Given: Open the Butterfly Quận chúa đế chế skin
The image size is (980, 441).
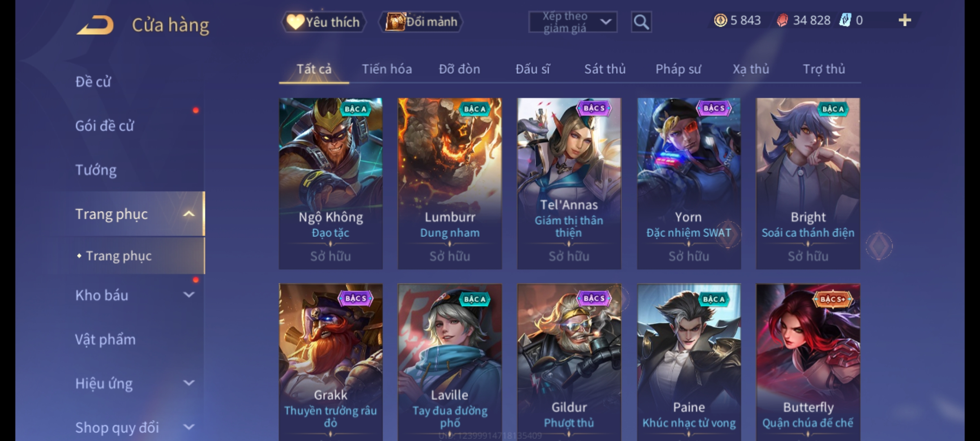Looking at the screenshot, I should click(808, 362).
